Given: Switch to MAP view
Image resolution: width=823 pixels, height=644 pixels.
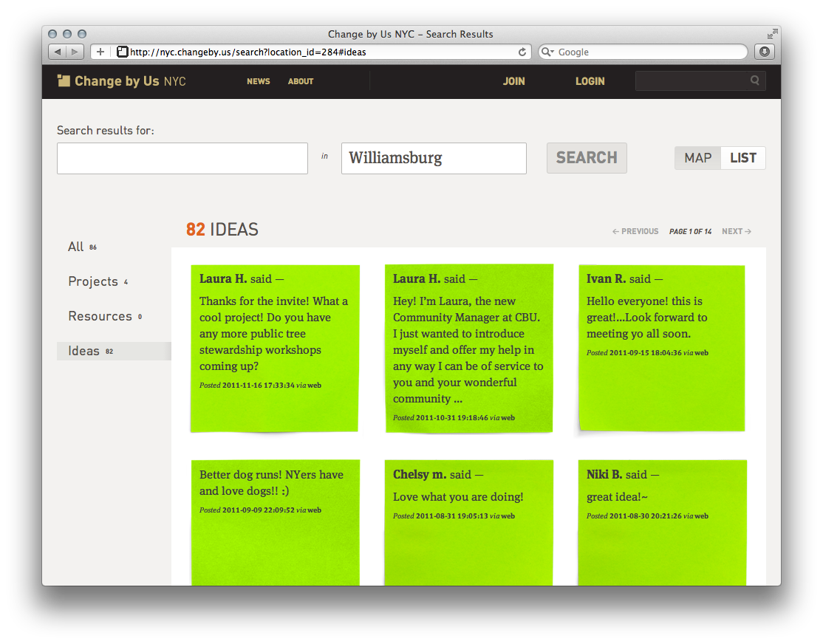Looking at the screenshot, I should click(x=697, y=157).
